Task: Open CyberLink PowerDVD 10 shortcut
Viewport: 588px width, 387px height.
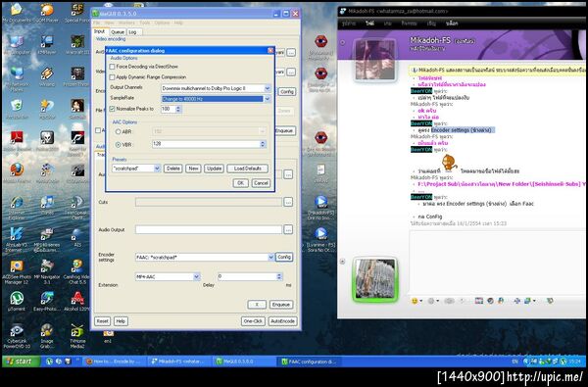Action: coord(17,336)
